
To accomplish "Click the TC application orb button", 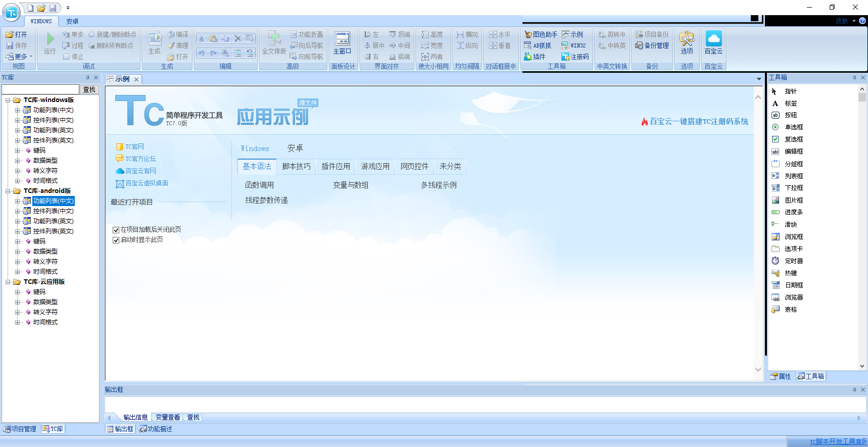I will [11, 12].
